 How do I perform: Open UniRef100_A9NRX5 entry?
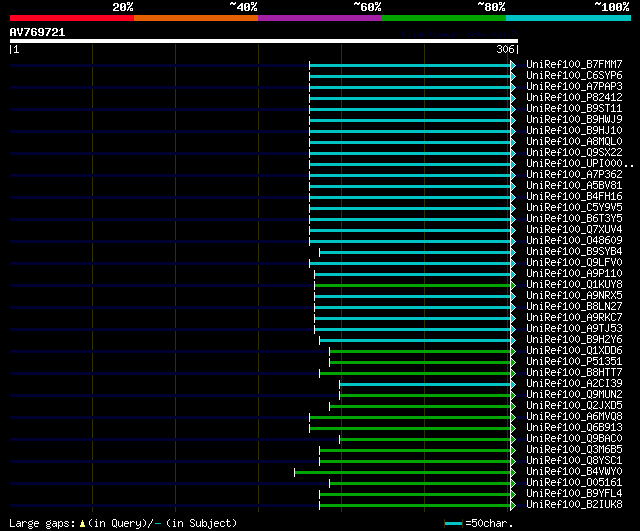tap(574, 296)
